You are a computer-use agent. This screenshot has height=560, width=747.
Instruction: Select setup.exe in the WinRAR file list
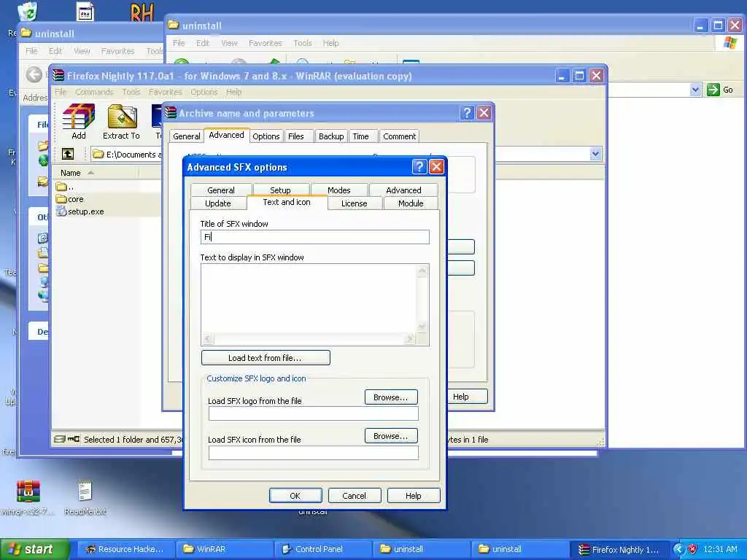(x=80, y=211)
